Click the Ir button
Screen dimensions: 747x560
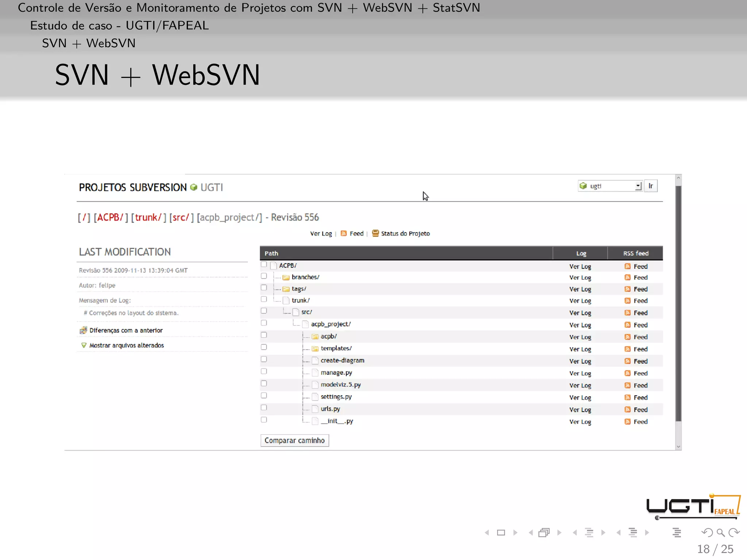pos(651,186)
